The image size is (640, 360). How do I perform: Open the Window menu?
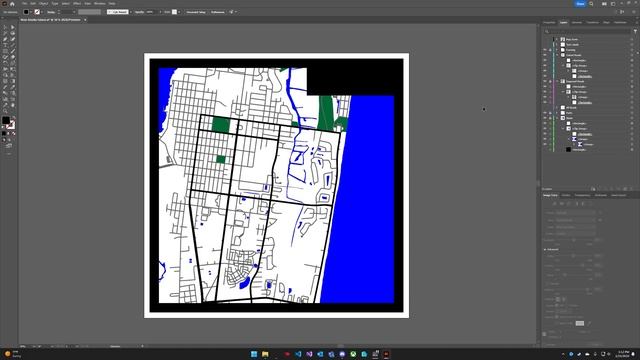(100, 4)
